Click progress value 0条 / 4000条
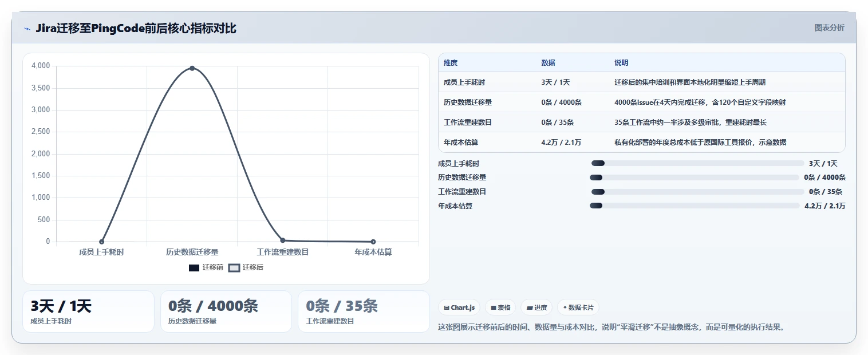 tap(824, 178)
